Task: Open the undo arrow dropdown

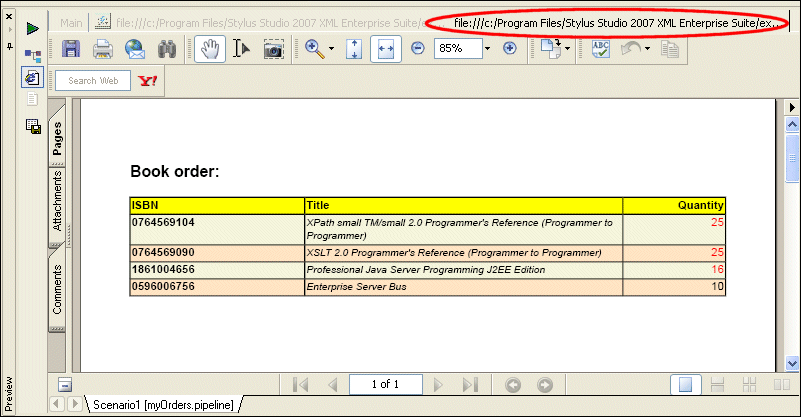Action: coord(648,48)
